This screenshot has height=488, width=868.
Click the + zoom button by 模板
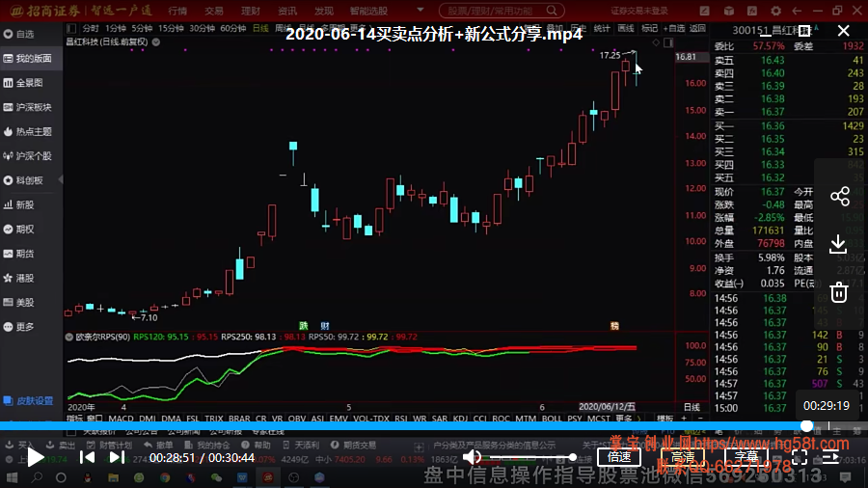(684, 419)
